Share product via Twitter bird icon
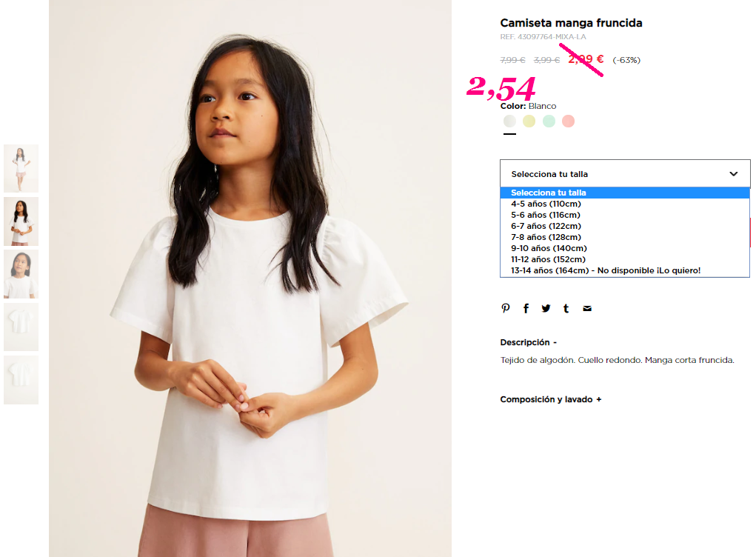This screenshot has width=756, height=557. point(546,308)
